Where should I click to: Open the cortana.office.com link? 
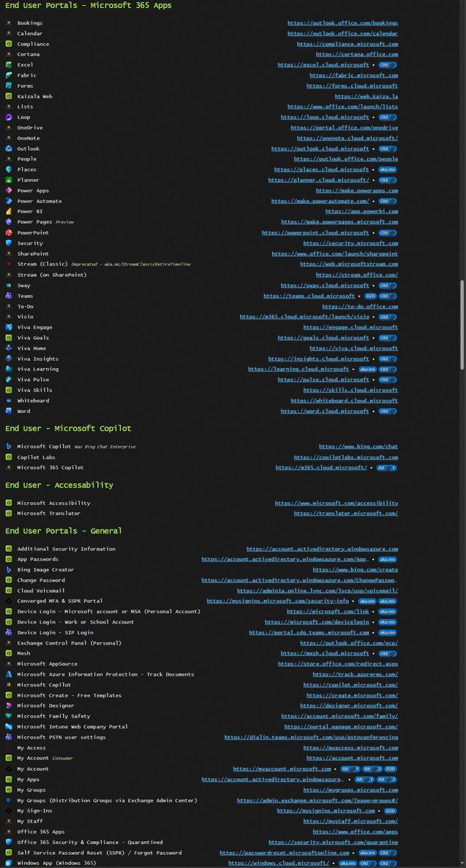[357, 54]
